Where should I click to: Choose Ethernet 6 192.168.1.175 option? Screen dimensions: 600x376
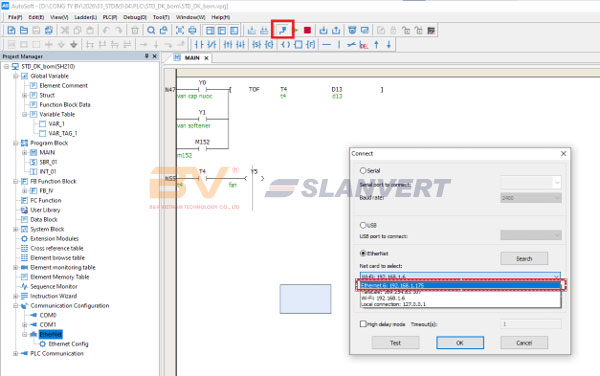click(460, 285)
